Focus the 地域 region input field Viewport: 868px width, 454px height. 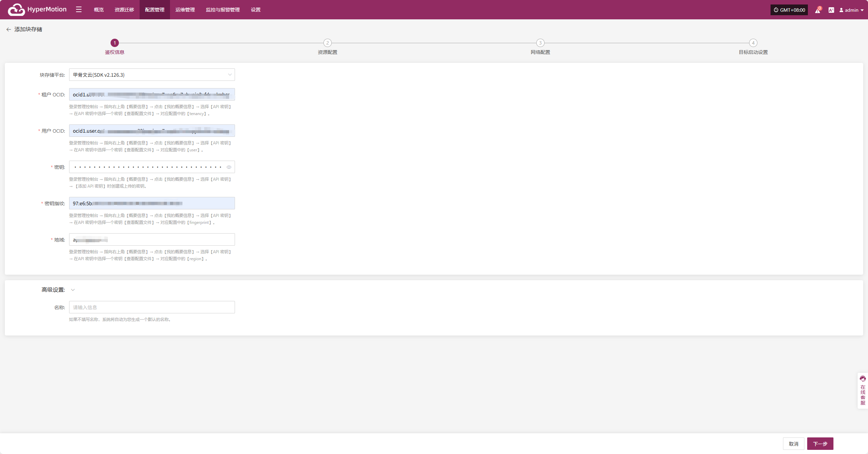point(152,239)
